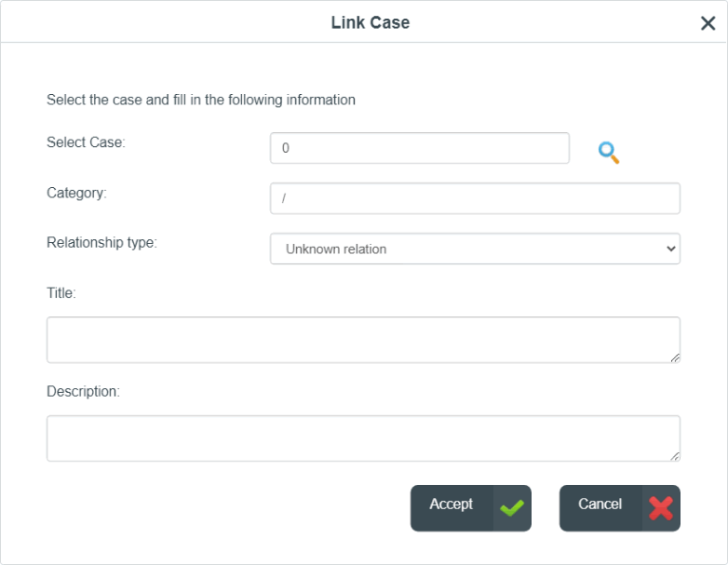Click inside the Description text area
The image size is (728, 565).
[364, 438]
